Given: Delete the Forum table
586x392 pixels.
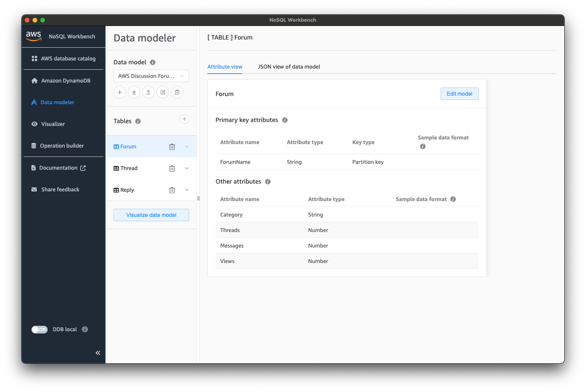Looking at the screenshot, I should coord(172,147).
